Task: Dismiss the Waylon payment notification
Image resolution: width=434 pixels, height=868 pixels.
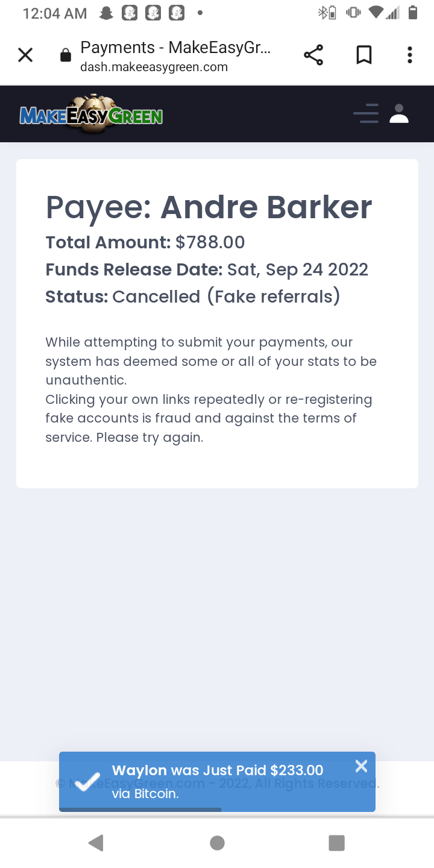Action: (361, 766)
